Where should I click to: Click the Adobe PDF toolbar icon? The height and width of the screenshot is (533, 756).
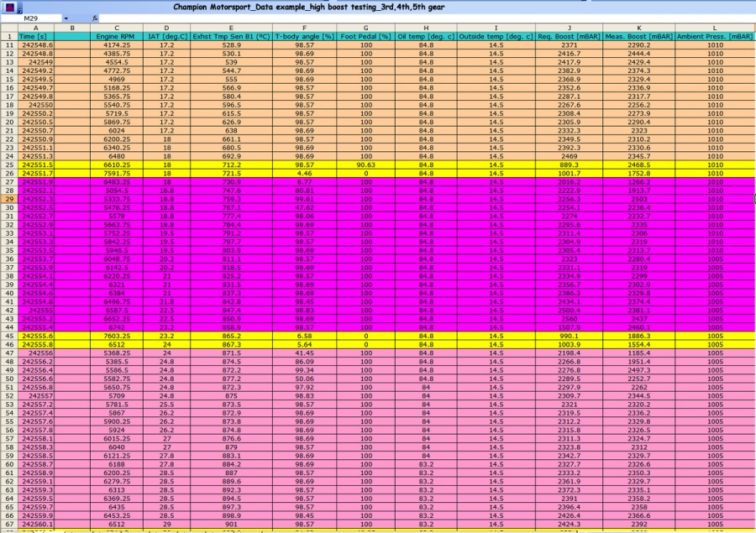(x=9, y=7)
